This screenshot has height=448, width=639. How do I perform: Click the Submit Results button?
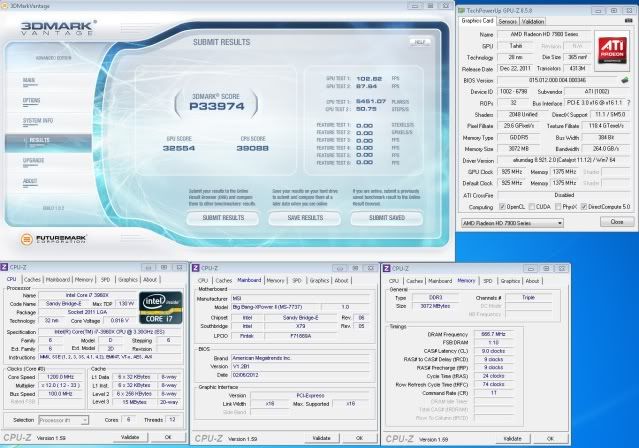(223, 218)
